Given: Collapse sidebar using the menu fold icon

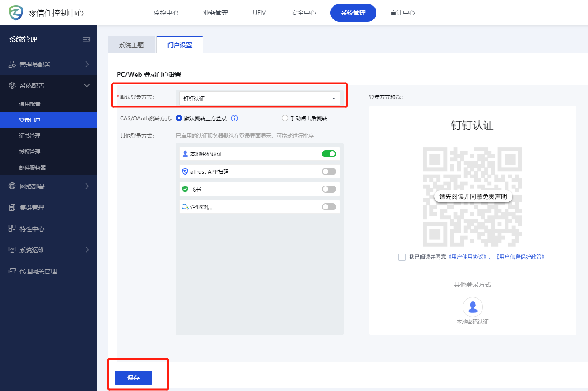Looking at the screenshot, I should coord(87,40).
